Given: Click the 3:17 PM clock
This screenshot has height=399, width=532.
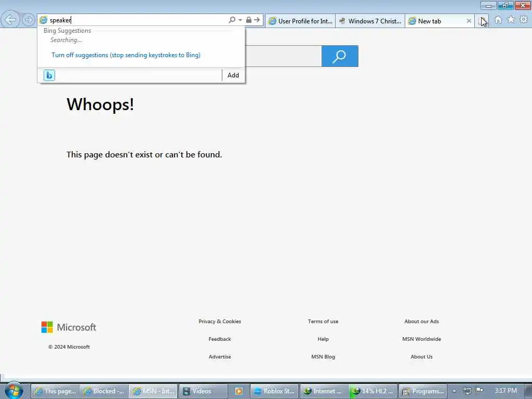Looking at the screenshot, I should tap(506, 391).
